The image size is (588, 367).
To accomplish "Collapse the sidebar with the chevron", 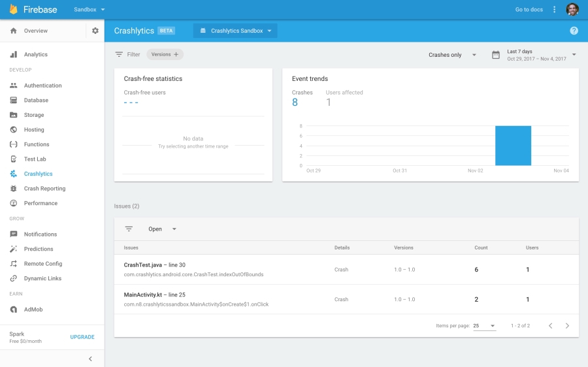I will [90, 359].
